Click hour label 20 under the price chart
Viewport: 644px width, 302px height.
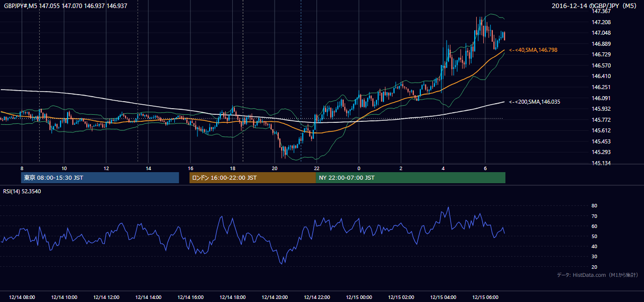(275, 168)
